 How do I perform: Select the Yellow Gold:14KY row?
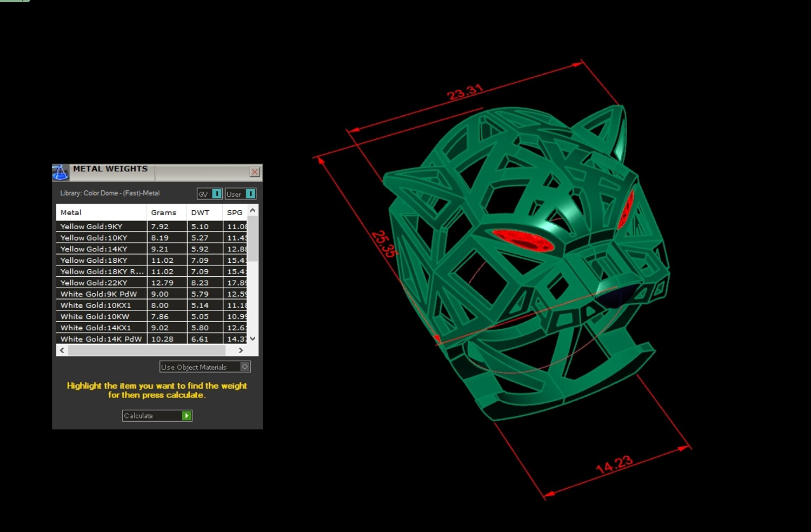151,249
